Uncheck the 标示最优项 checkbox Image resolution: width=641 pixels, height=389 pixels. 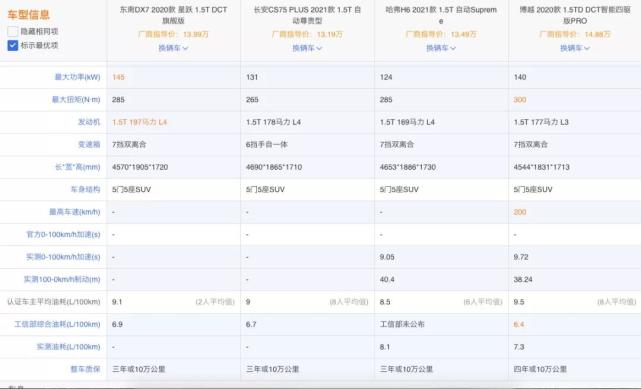point(13,45)
